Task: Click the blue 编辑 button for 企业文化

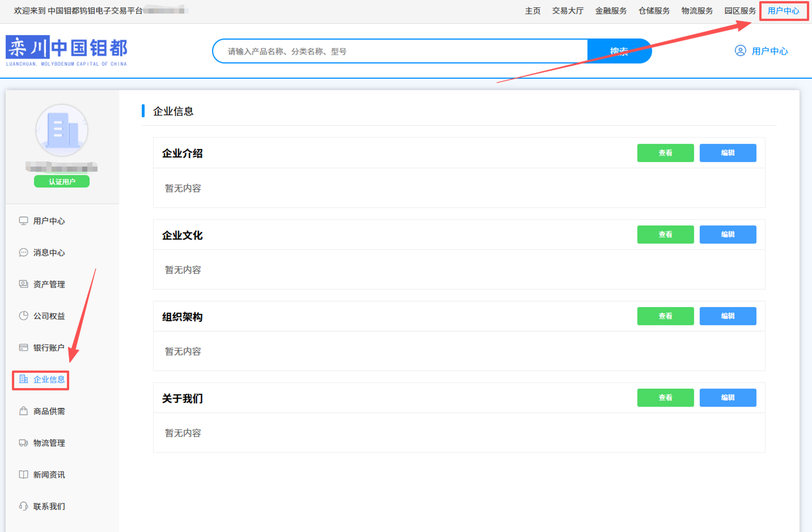Action: 728,235
